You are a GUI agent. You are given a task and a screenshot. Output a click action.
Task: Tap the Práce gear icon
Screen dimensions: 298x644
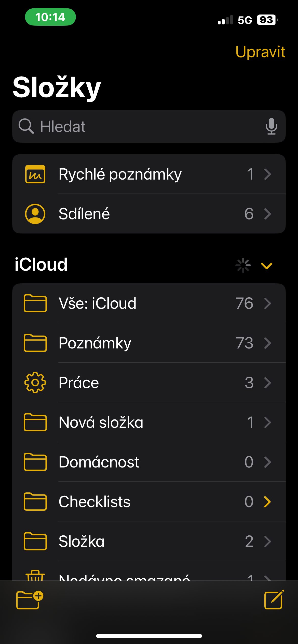35,383
